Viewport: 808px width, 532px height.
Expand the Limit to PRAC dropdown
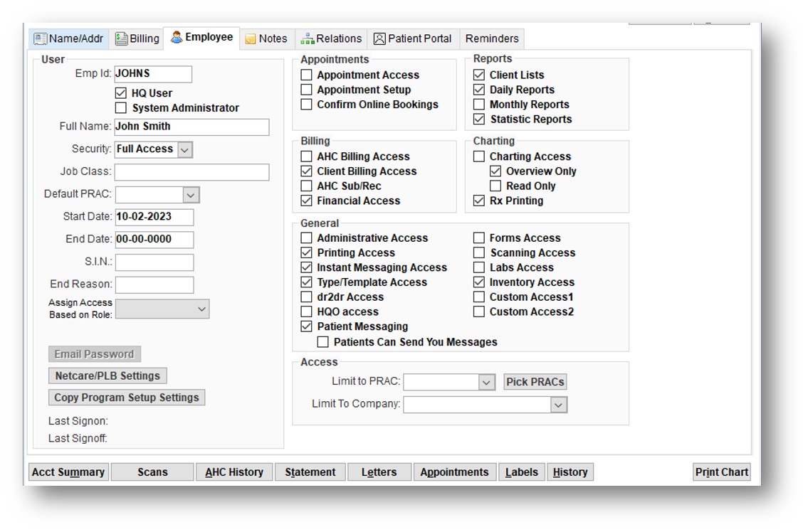pos(486,382)
